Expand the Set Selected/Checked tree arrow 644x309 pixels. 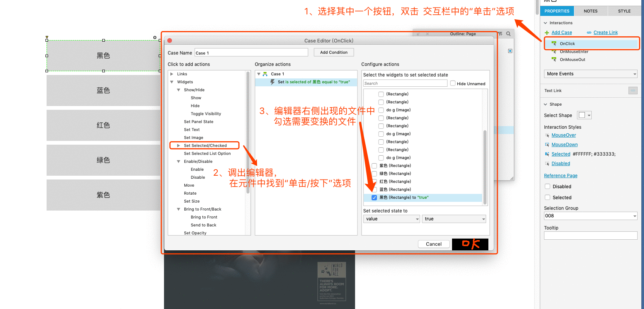178,145
